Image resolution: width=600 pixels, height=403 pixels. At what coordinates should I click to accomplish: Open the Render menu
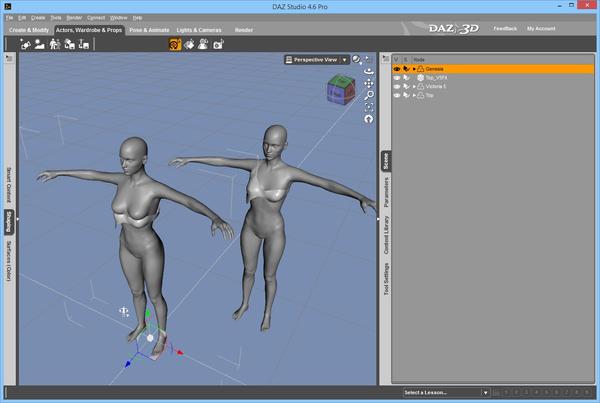pos(74,18)
